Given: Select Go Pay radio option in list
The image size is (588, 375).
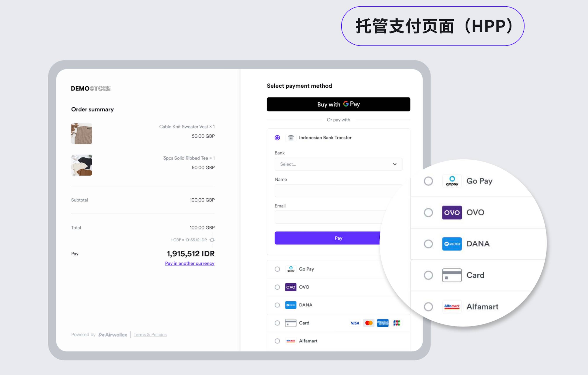Looking at the screenshot, I should pos(277,269).
